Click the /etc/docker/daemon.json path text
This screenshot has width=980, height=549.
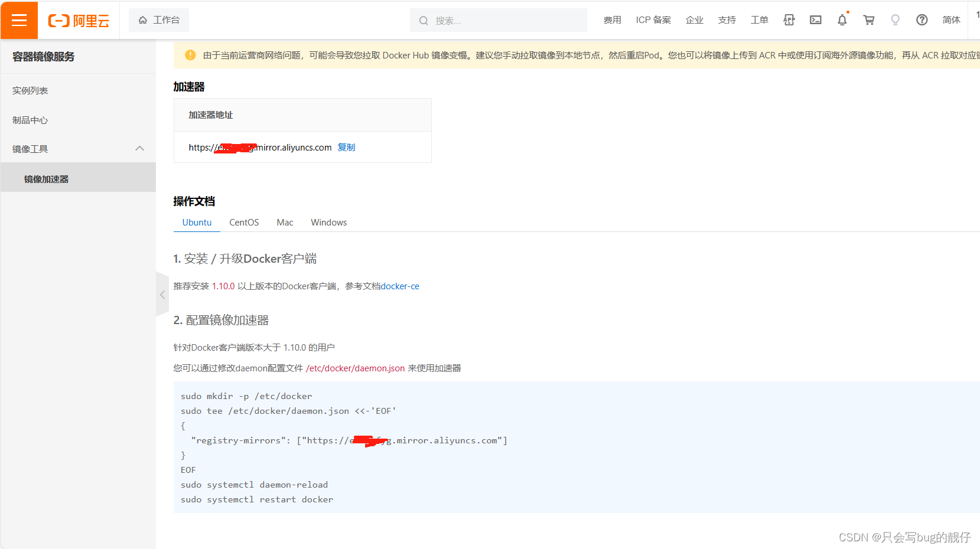[x=355, y=368]
